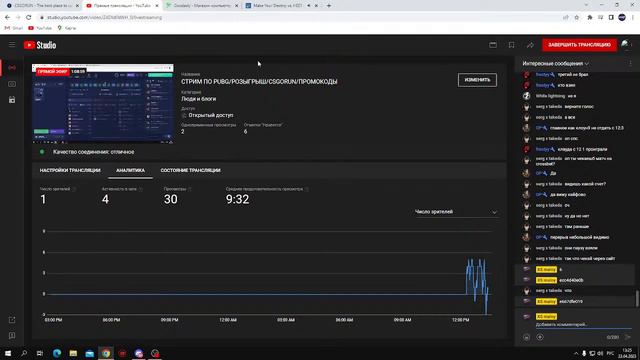Click the 'Завершить трансляцию' button
640x360 pixels.
click(579, 45)
